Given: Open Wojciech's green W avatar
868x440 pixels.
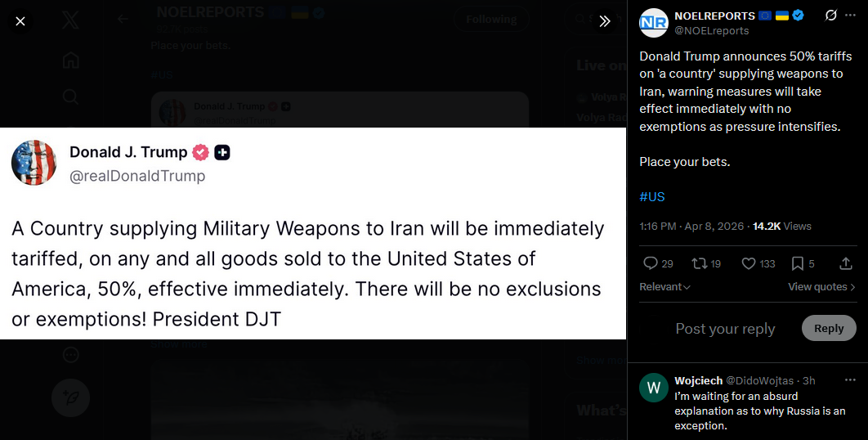Looking at the screenshot, I should pyautogui.click(x=654, y=387).
